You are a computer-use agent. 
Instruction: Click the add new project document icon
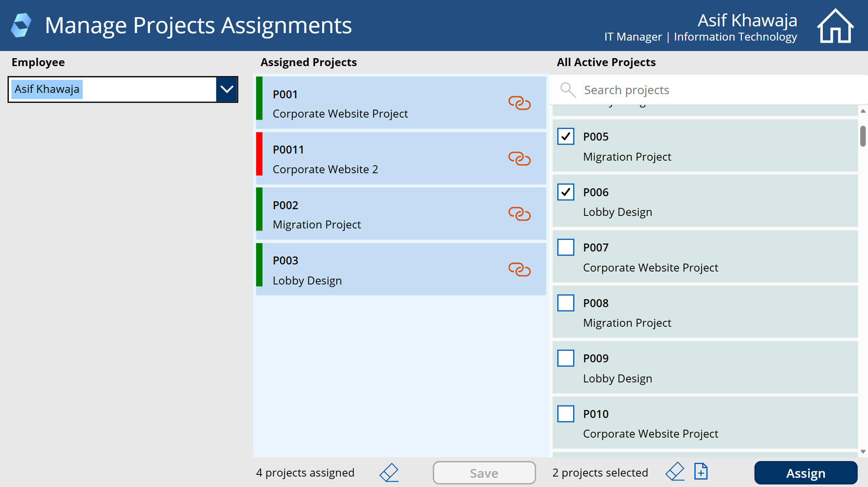coord(701,472)
